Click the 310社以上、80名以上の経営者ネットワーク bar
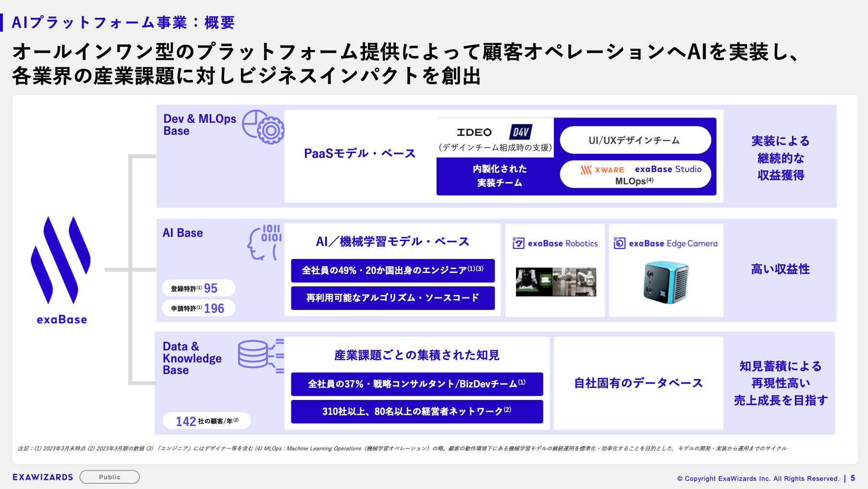The image size is (868, 489). (x=417, y=412)
